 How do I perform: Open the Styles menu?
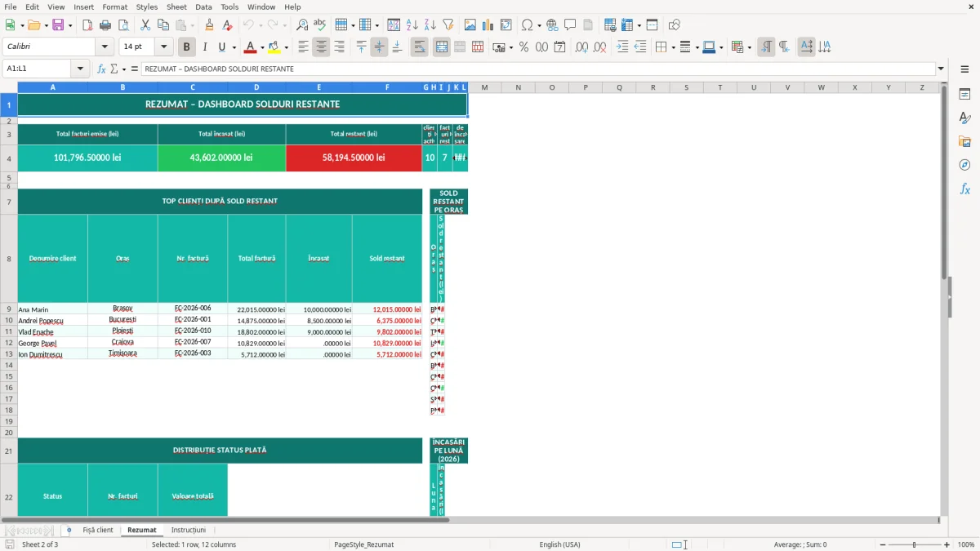click(x=147, y=7)
